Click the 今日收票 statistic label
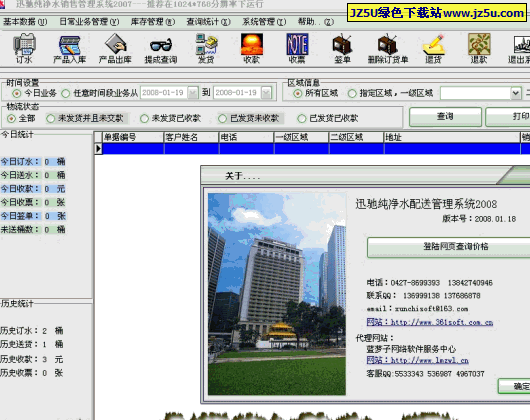530x420 pixels. point(20,202)
